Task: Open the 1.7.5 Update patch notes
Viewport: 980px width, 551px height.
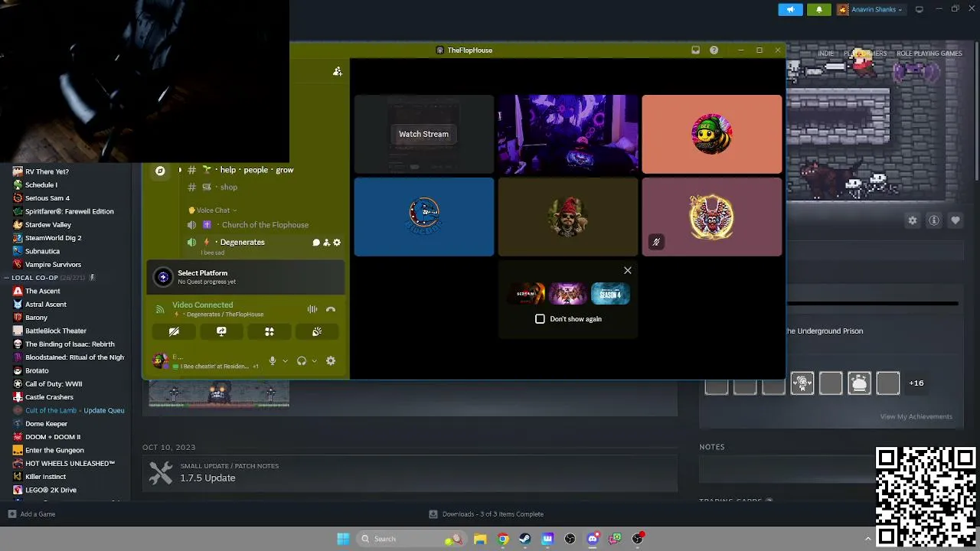Action: click(x=207, y=478)
